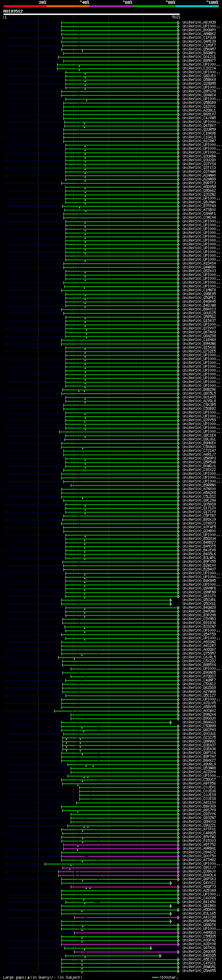Select label UniRef100_O94672
222x980 pixels.
[199, 852]
